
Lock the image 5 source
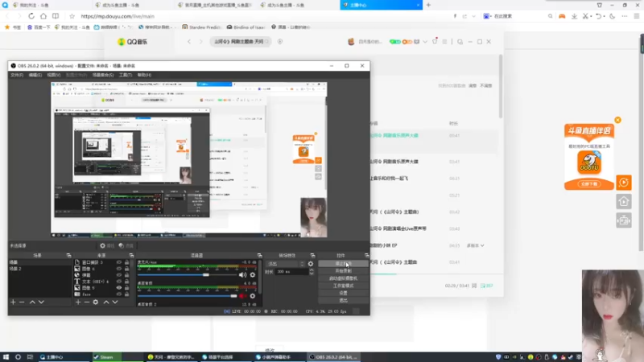(126, 288)
